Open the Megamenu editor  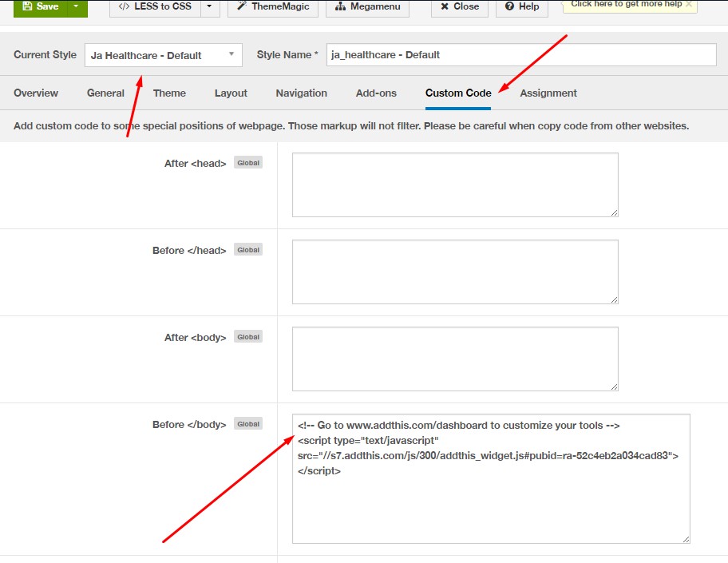(367, 7)
